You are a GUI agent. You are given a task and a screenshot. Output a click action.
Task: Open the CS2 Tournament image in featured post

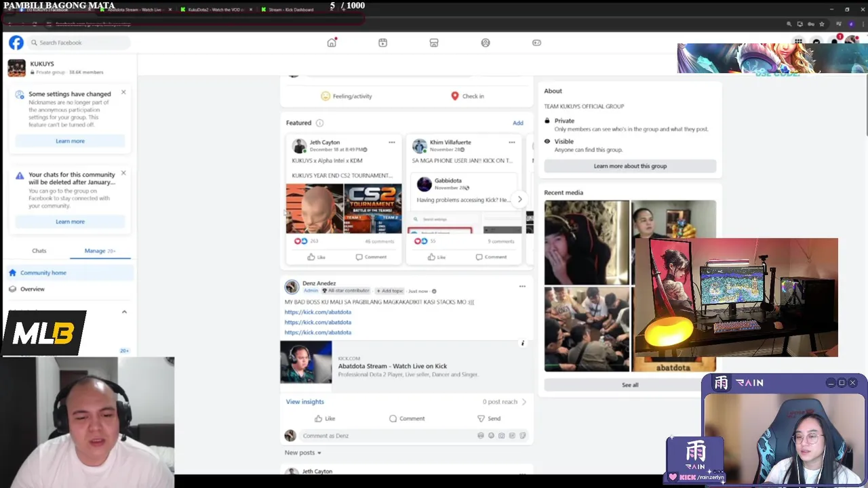pyautogui.click(x=372, y=209)
